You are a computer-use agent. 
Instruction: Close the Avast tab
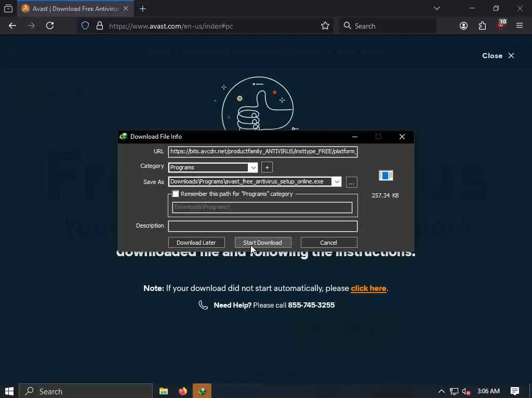click(x=126, y=8)
